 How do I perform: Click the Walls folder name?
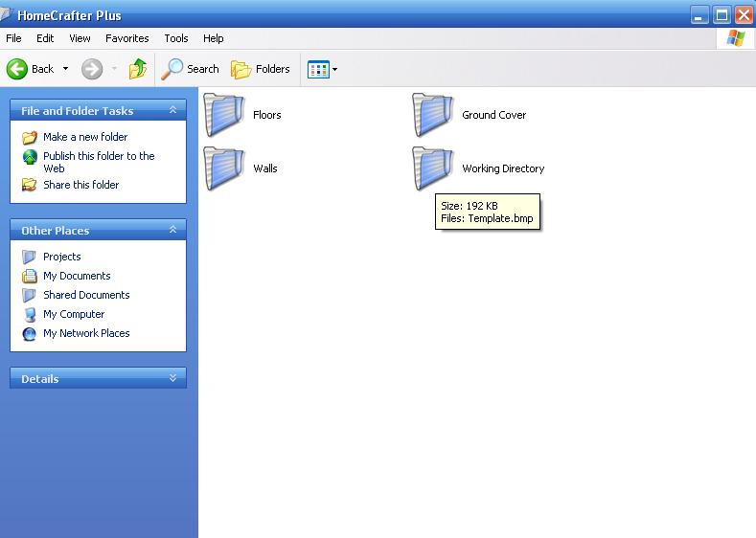[265, 168]
